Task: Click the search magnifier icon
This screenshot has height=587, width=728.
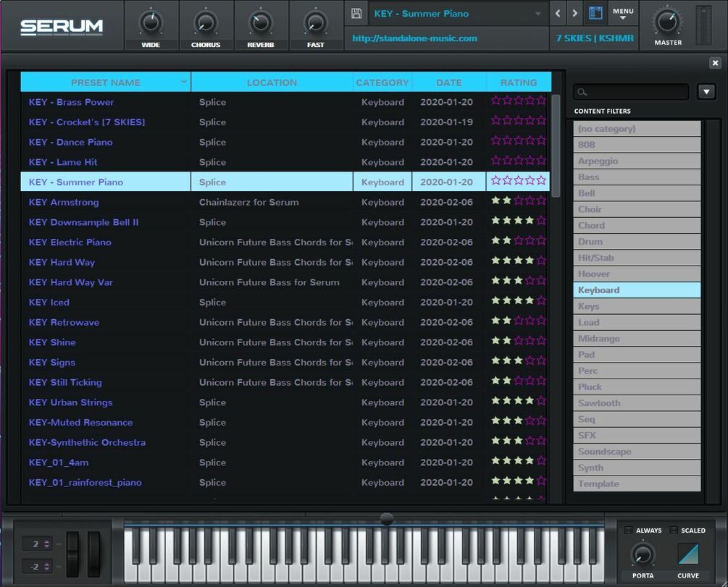Action: click(x=582, y=93)
